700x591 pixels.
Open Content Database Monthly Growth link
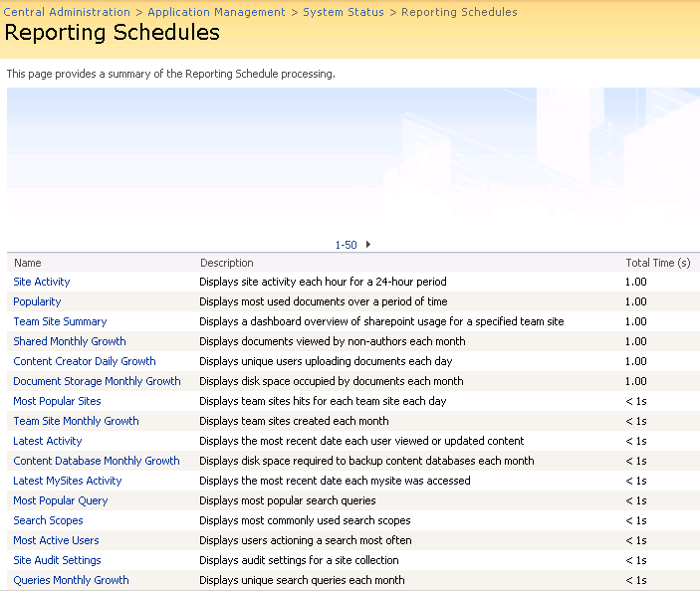(x=97, y=461)
